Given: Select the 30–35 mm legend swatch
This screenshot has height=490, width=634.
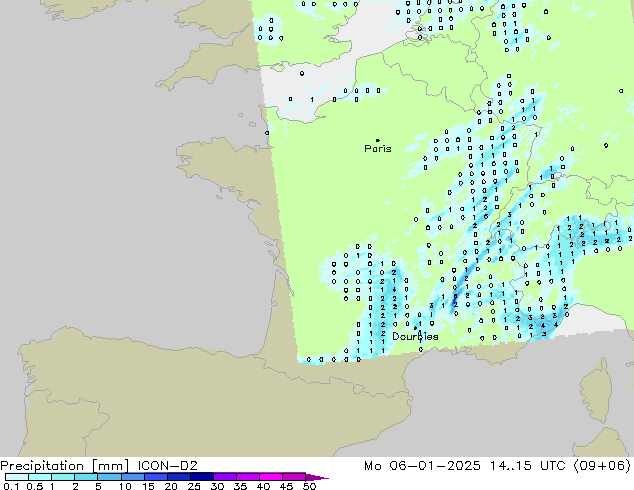Looking at the screenshot, I should (x=224, y=477).
